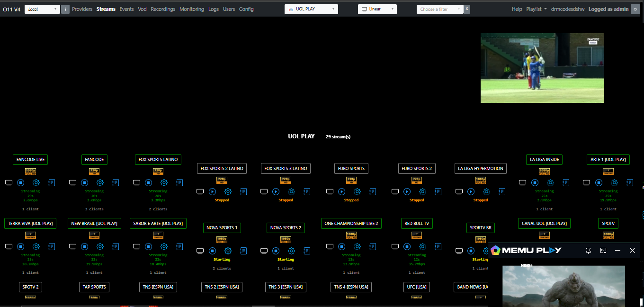Open settings gear for FOX SPORTS LATINO
Image resolution: width=644 pixels, height=307 pixels.
click(x=164, y=182)
